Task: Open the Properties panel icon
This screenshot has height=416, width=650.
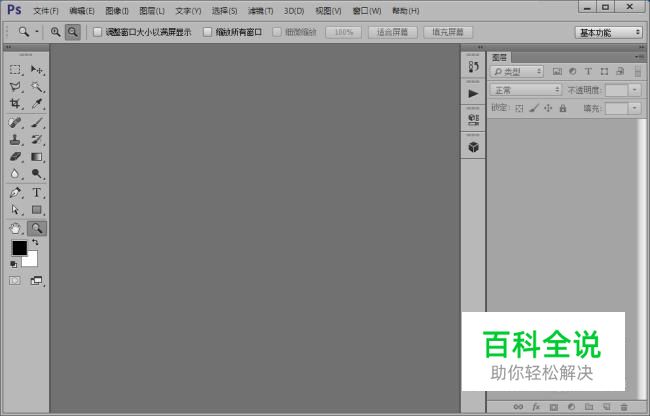Action: 473,120
